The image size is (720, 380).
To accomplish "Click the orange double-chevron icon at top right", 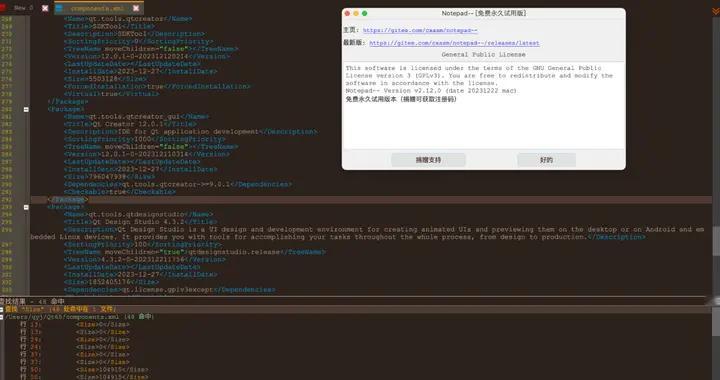I will coord(715,11).
